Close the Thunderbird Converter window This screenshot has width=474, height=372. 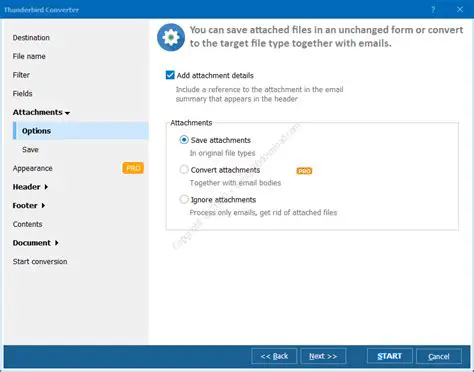click(460, 9)
